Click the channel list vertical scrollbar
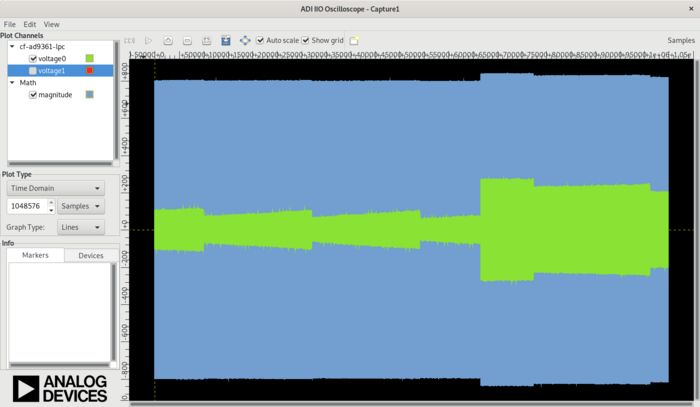700x407 pixels. point(117,100)
